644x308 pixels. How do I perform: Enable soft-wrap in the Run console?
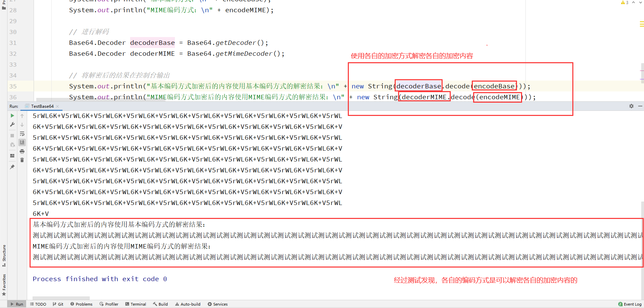(22, 134)
